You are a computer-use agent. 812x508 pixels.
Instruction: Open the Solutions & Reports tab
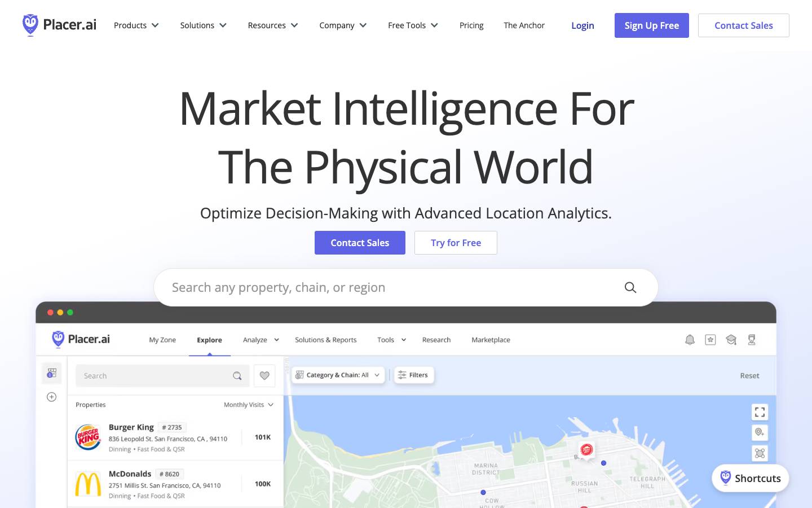[326, 340]
